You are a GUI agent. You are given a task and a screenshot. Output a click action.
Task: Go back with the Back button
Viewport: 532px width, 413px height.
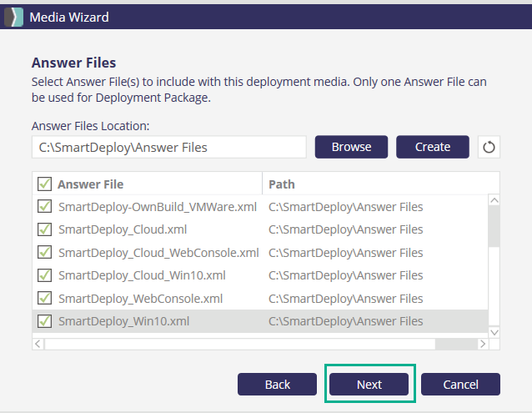tap(277, 384)
